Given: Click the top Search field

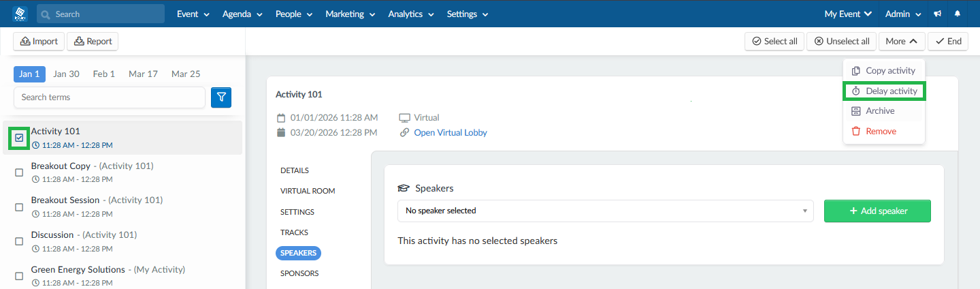Looking at the screenshot, I should click(x=101, y=14).
